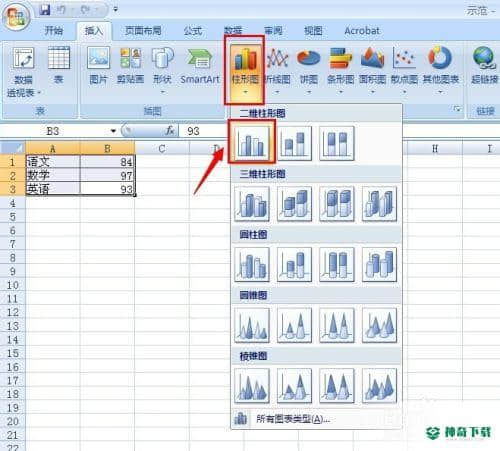Open the Name Box dropdown arrow
Viewport: 500px width, 451px height.
(x=113, y=131)
